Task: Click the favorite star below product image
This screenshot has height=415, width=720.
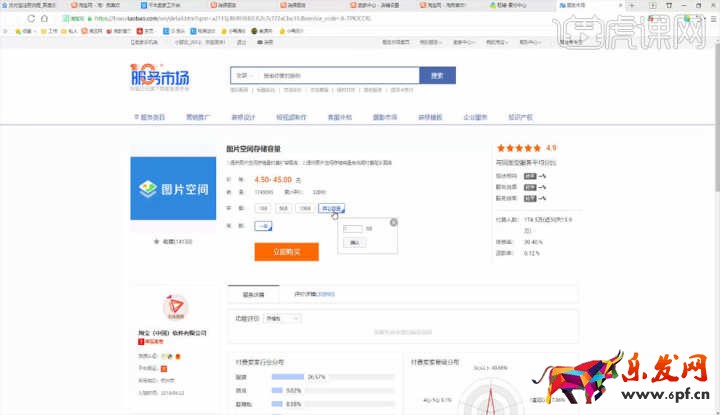Action: click(x=155, y=241)
